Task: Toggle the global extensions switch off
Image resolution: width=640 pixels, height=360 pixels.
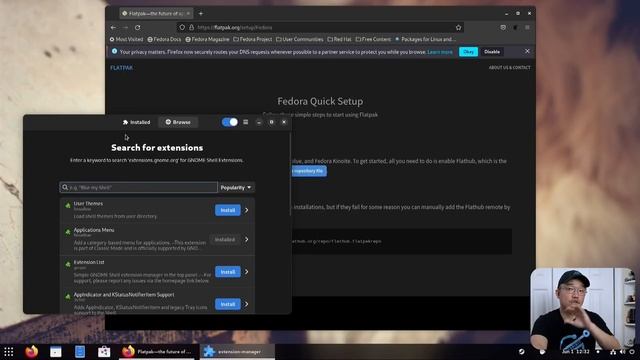Action: tap(230, 122)
